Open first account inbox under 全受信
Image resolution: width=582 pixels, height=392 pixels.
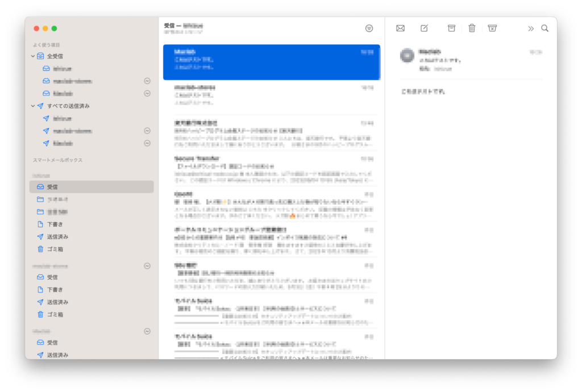[x=92, y=69]
